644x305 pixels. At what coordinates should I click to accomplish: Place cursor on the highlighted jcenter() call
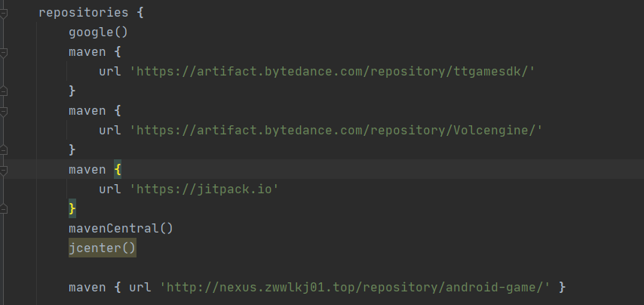(102, 248)
